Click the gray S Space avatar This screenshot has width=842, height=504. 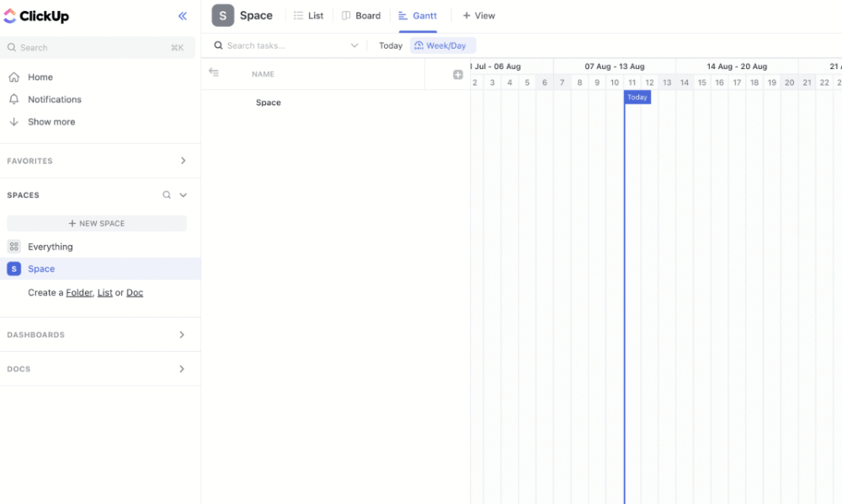tap(223, 15)
